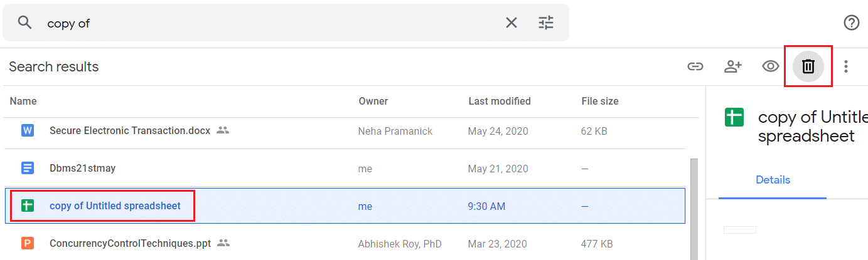Click inside the search text field
The height and width of the screenshot is (260, 868).
click(x=270, y=23)
